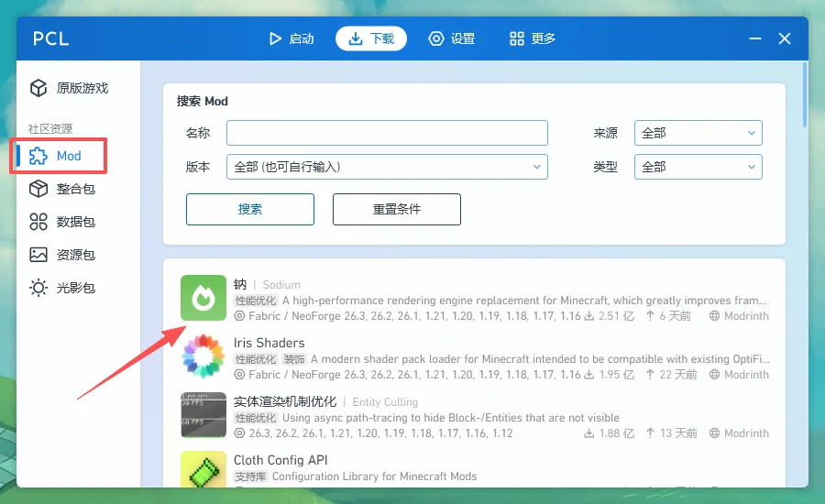
Task: Click Modrinth globe icon on Entity Culling row
Action: pyautogui.click(x=714, y=433)
